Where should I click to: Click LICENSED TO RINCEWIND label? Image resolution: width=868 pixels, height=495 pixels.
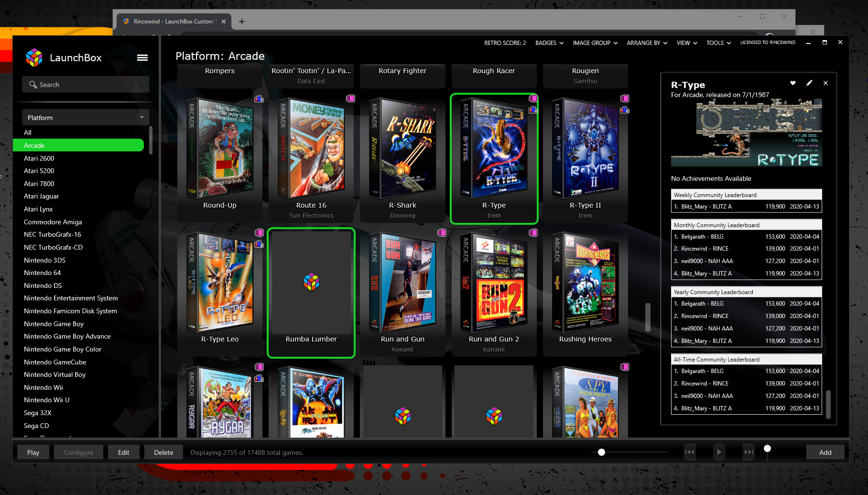768,43
